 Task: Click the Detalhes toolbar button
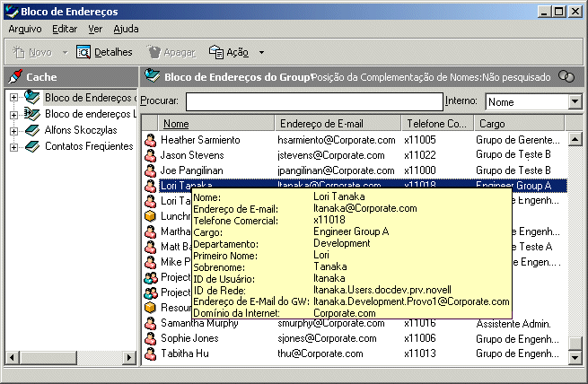104,52
